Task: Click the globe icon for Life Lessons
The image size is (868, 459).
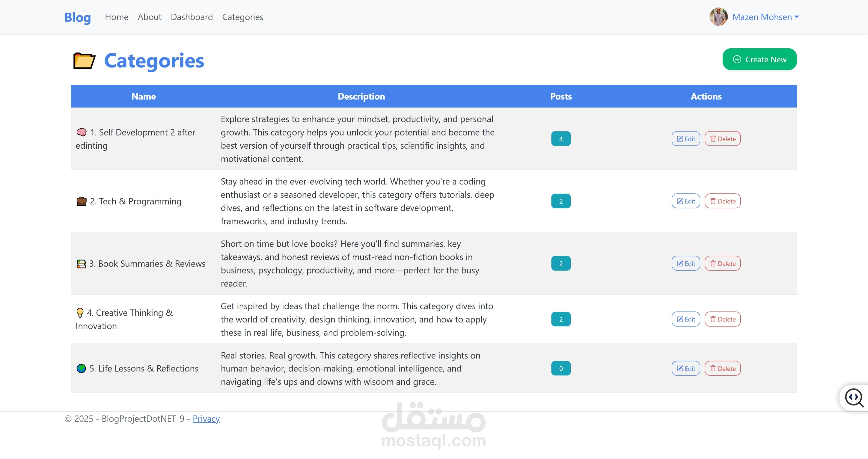Action: (81, 368)
